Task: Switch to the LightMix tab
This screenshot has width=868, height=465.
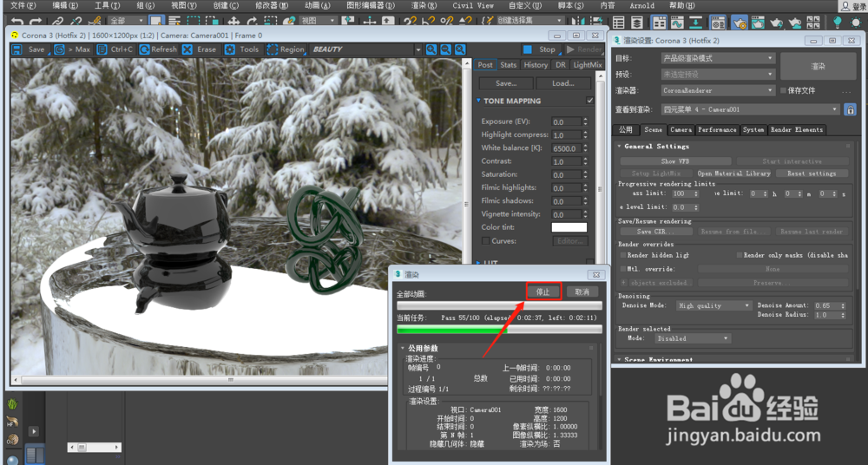Action: coord(588,65)
